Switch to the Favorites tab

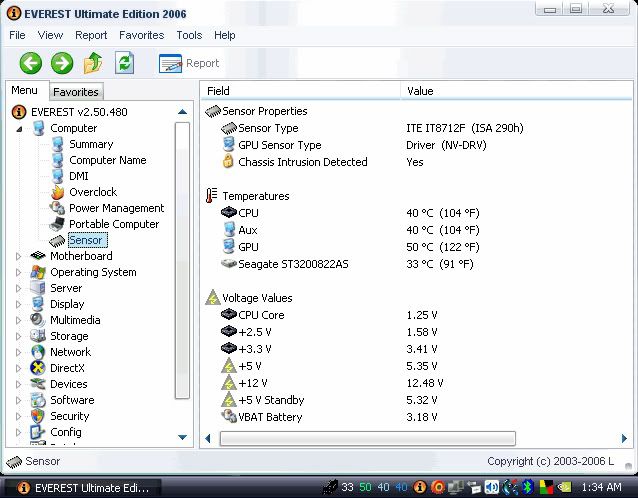(76, 92)
